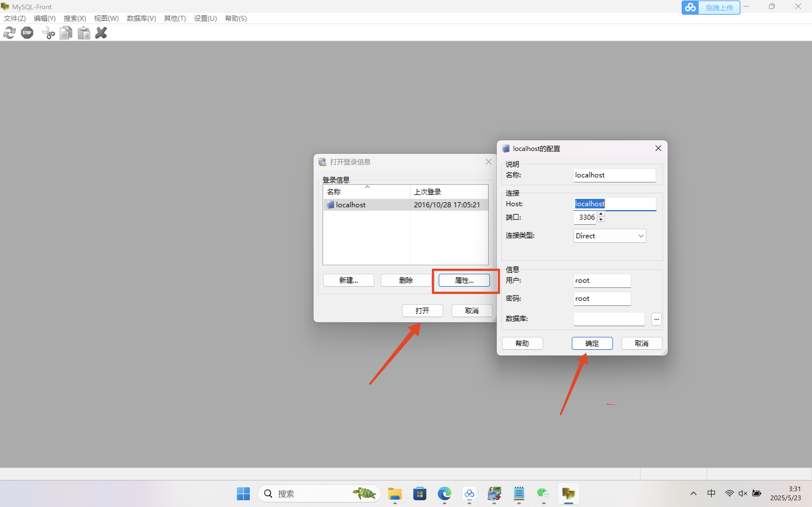This screenshot has height=507, width=812.
Task: Click the delete X toolbar icon
Action: [101, 33]
